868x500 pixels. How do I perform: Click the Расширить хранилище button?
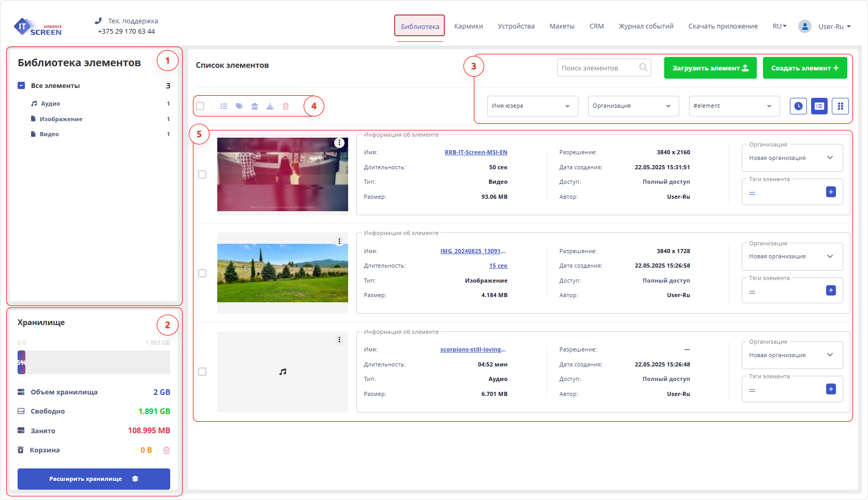tap(94, 479)
